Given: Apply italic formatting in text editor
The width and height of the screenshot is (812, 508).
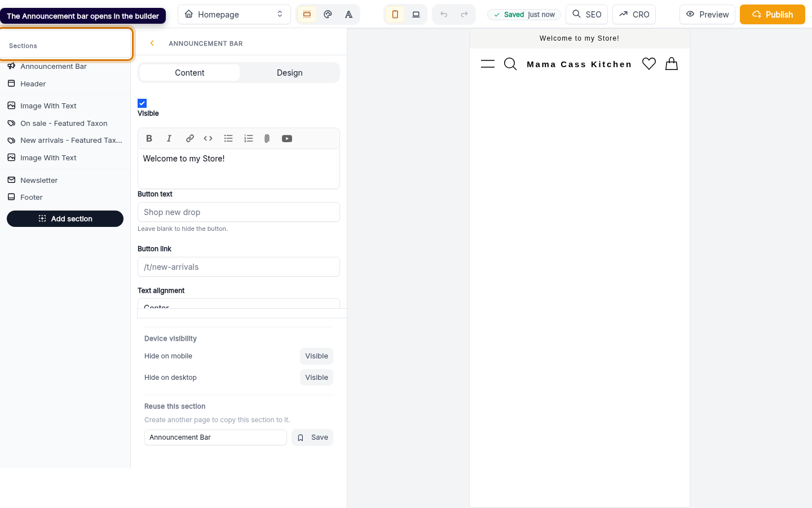Looking at the screenshot, I should (x=169, y=138).
